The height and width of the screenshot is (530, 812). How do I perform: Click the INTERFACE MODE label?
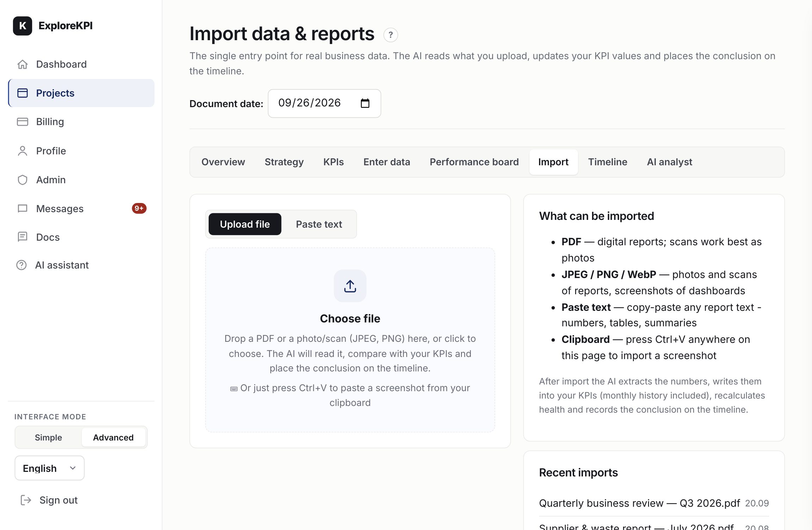click(x=50, y=417)
